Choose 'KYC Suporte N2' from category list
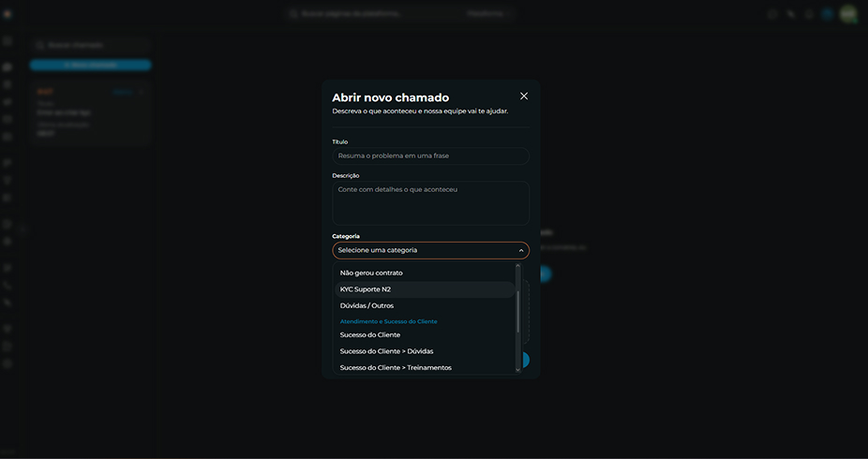Screen dimensions: 868x459 425,289
